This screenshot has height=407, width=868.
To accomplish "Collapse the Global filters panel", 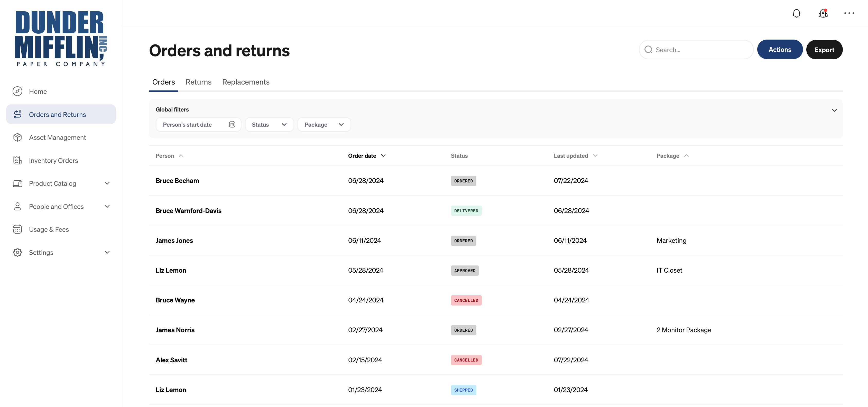I will coord(834,110).
